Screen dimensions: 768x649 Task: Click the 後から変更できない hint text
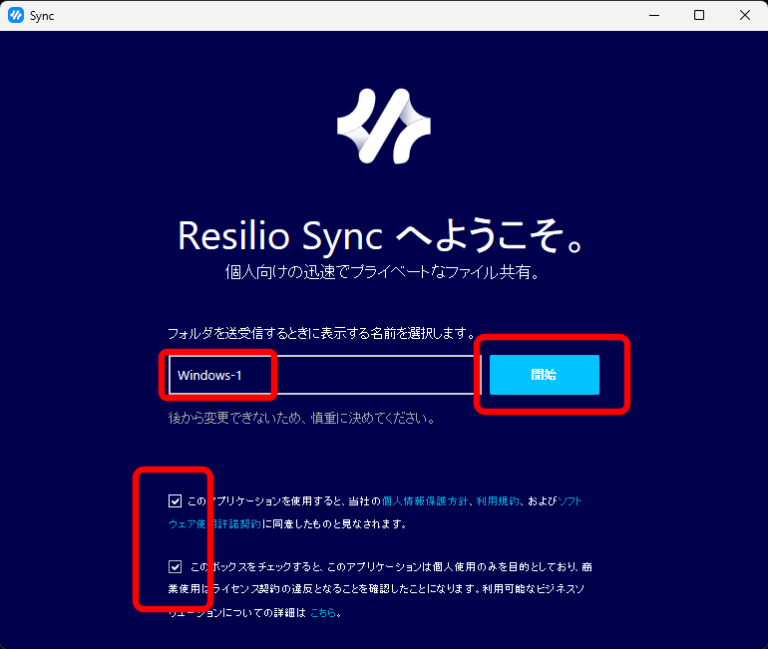(301, 418)
